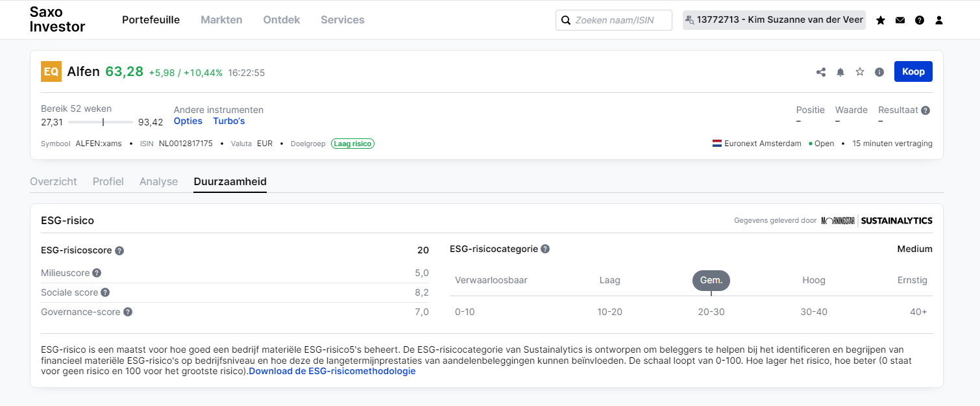The height and width of the screenshot is (406, 980).
Task: Click the Hoog category label
Action: (x=814, y=281)
